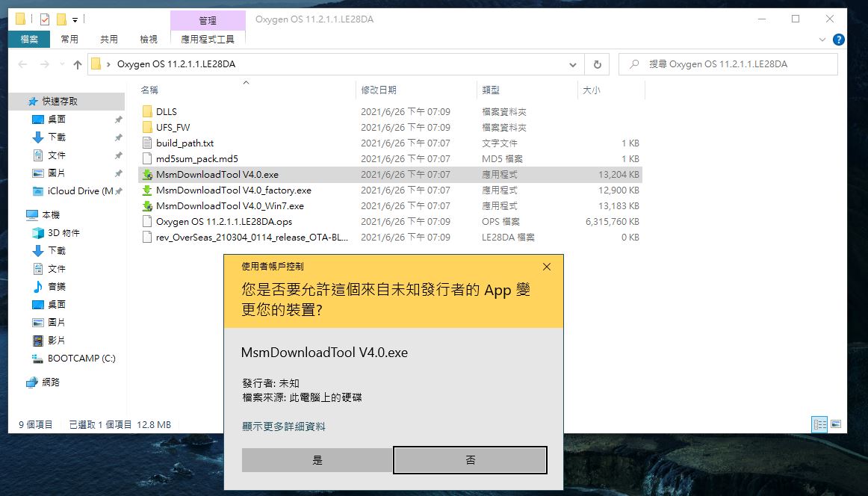
Task: Click the build_path.txt file icon
Action: pyautogui.click(x=147, y=143)
